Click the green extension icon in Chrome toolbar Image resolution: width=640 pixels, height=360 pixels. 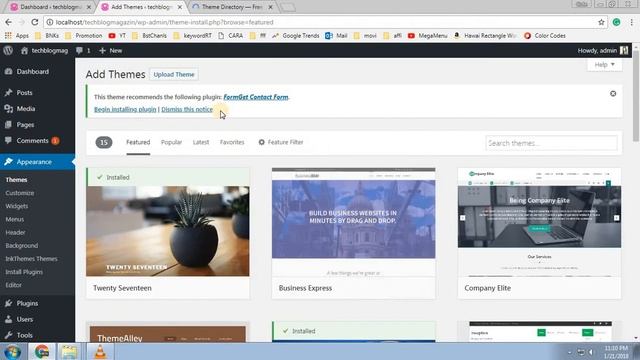(616, 22)
